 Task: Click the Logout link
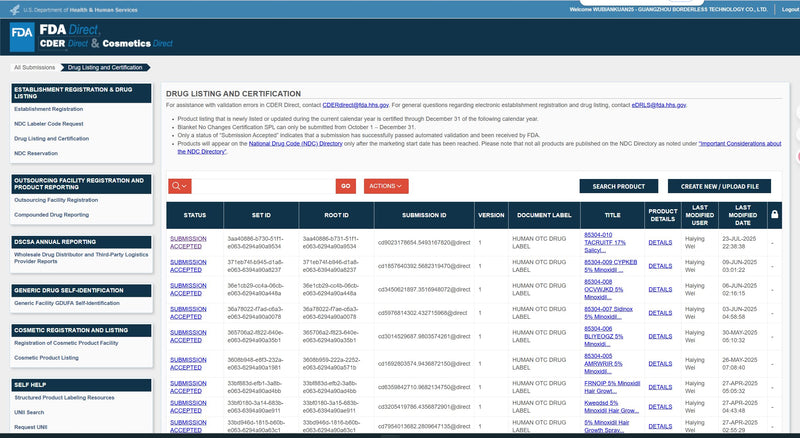coord(789,8)
